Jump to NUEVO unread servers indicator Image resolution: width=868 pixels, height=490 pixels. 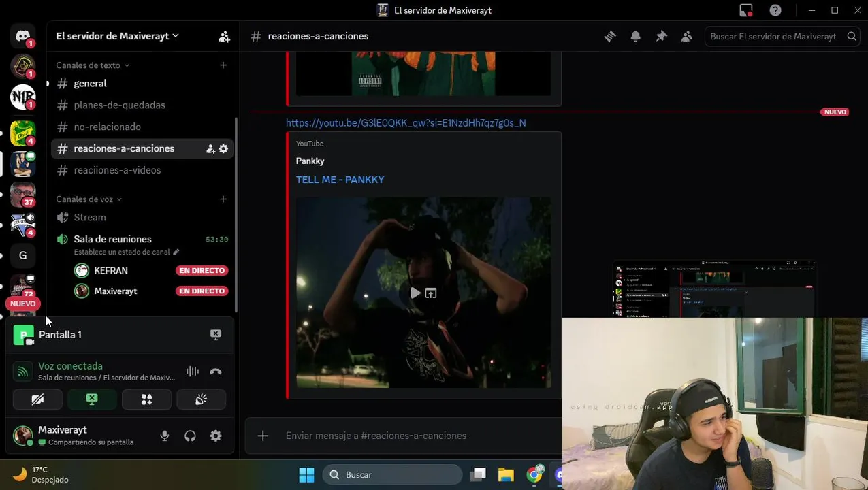coord(22,304)
